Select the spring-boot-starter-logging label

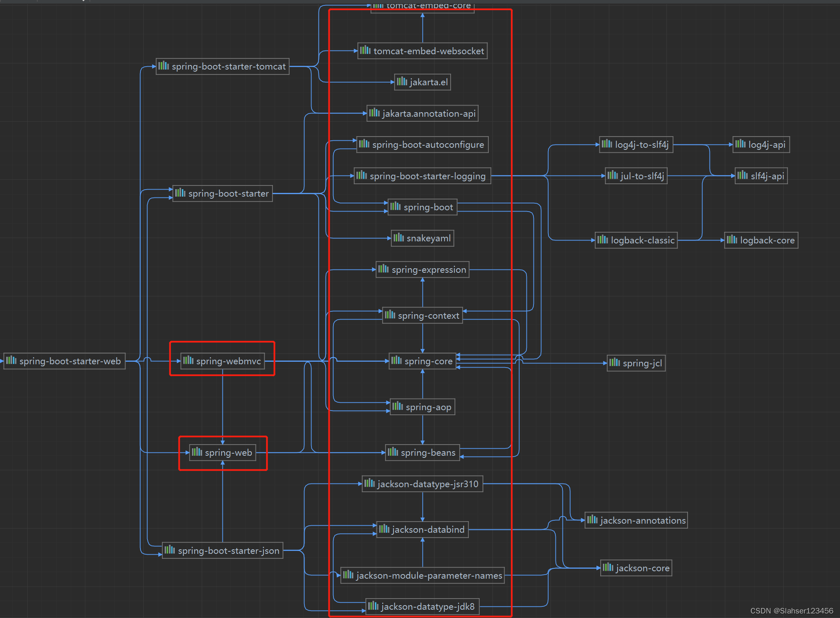428,176
